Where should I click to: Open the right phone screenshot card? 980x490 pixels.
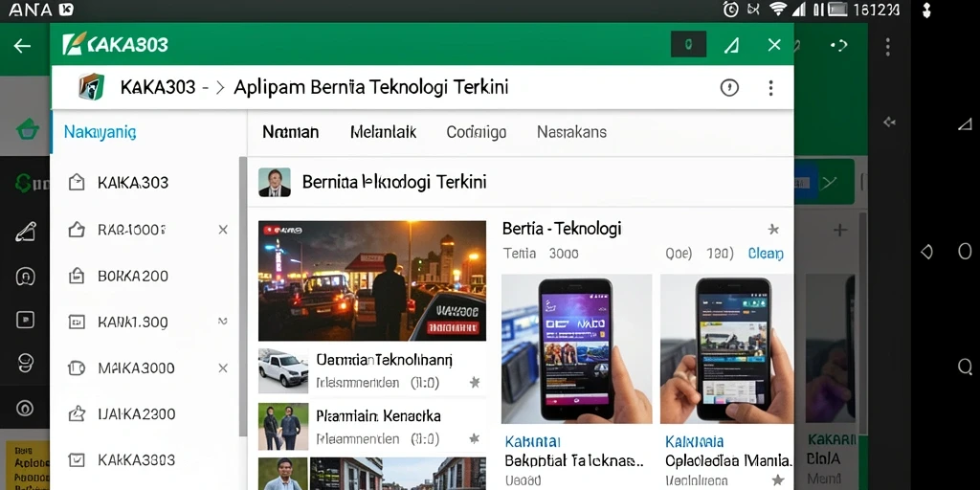tap(727, 348)
